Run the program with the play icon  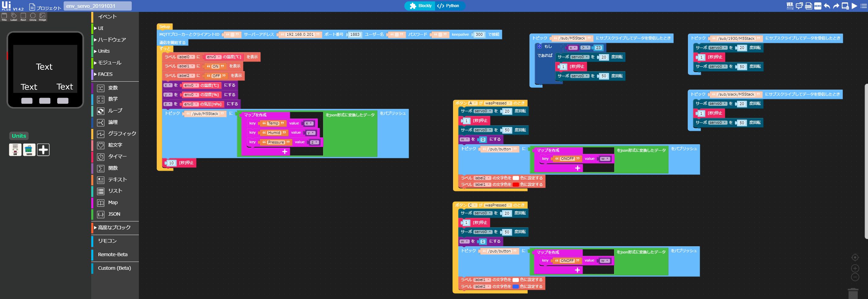point(854,6)
